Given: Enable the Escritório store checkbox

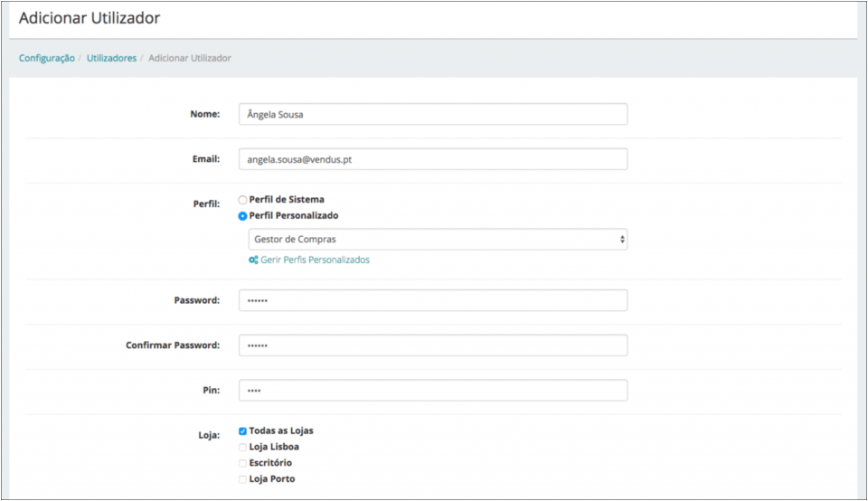Looking at the screenshot, I should tap(242, 463).
